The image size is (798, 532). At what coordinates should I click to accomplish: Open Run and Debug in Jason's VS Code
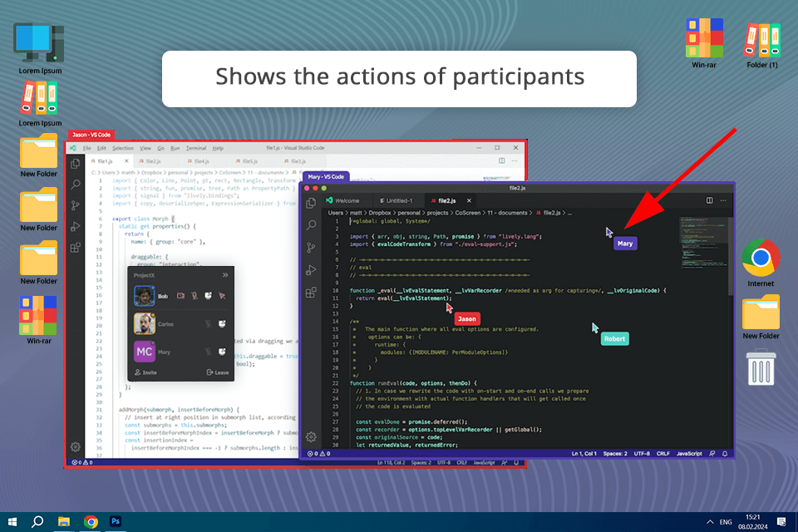(x=76, y=227)
